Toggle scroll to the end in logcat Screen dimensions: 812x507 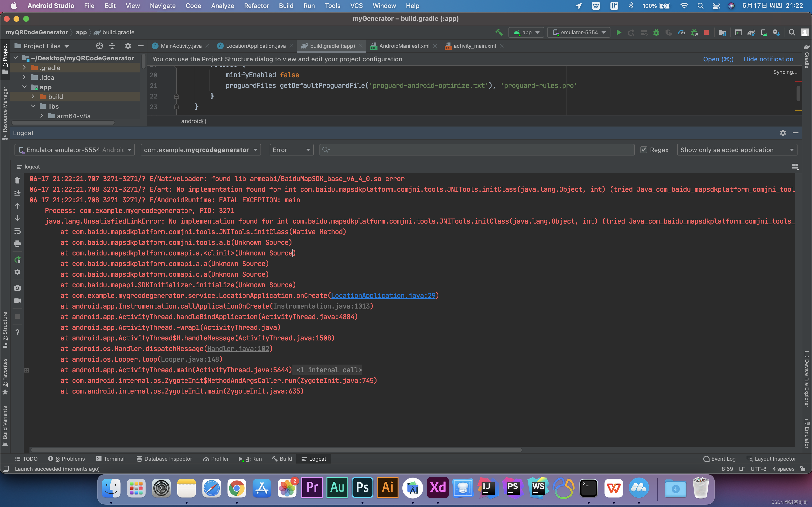pyautogui.click(x=17, y=193)
